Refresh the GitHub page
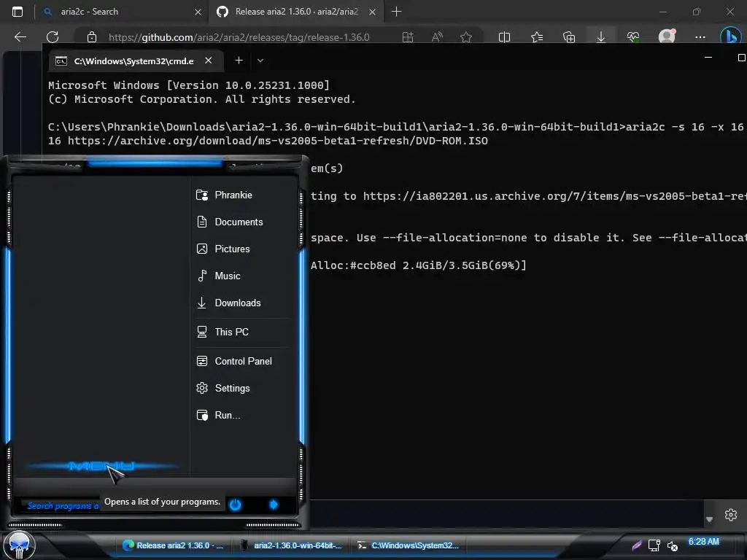Screen dimensions: 747x560 pyautogui.click(x=53, y=37)
